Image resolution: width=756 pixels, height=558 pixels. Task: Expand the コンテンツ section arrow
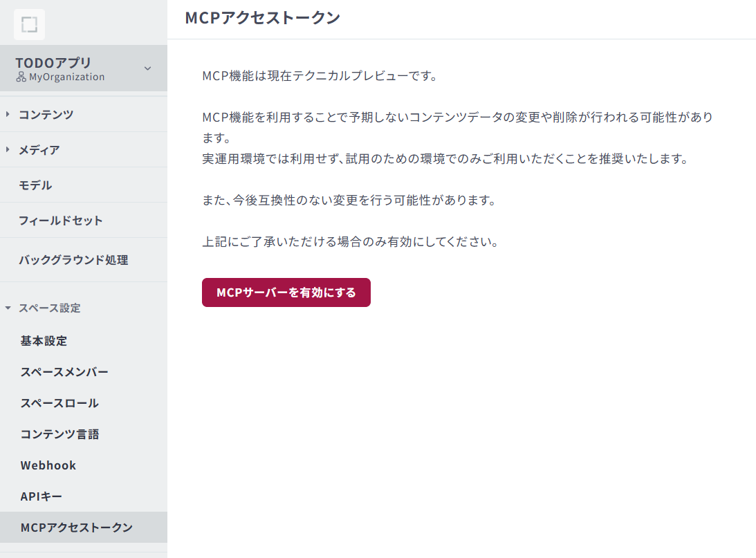(8, 114)
